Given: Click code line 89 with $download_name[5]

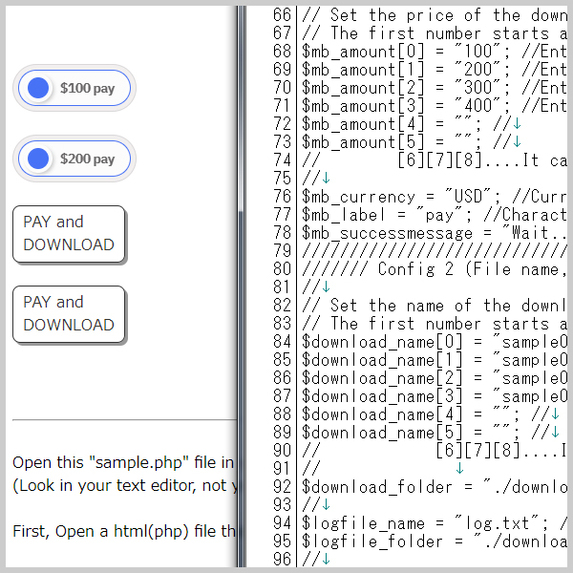Looking at the screenshot, I should (431, 433).
